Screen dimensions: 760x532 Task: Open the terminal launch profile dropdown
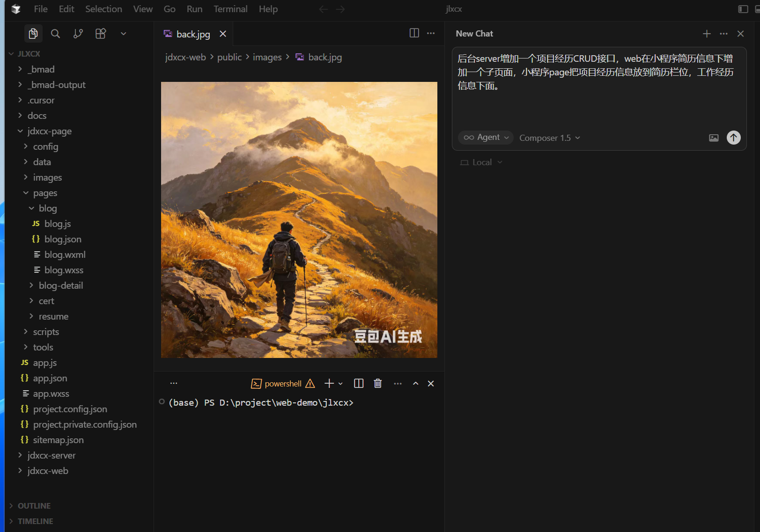340,384
